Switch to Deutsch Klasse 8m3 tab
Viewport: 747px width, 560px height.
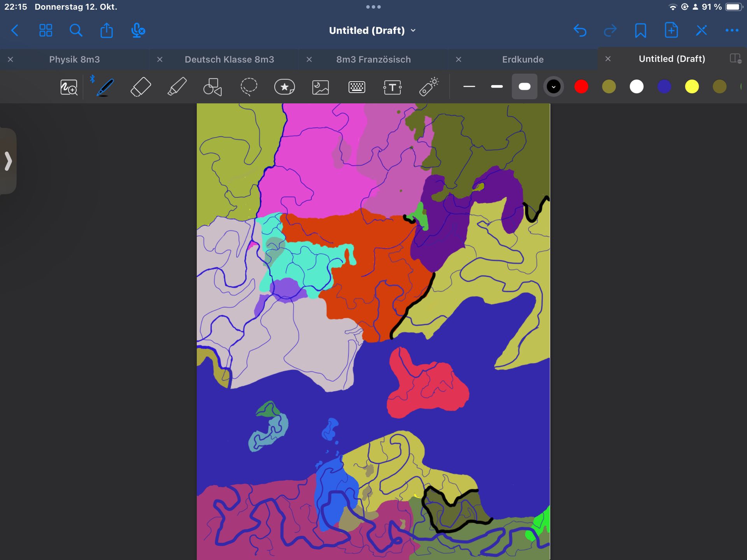[229, 59]
